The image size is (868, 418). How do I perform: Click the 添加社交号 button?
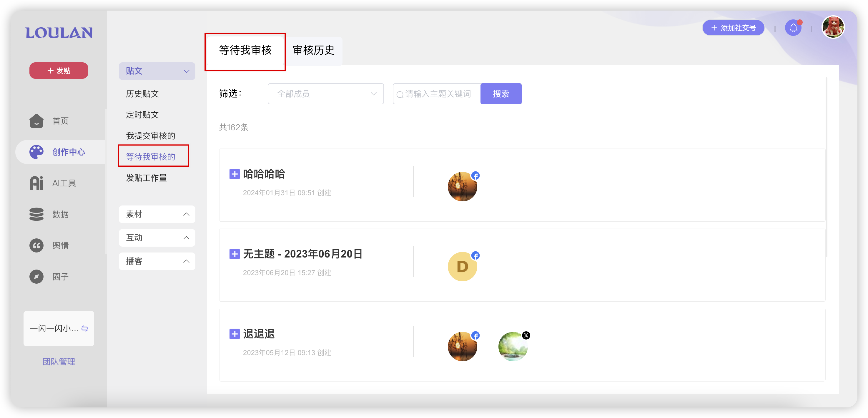coord(733,28)
